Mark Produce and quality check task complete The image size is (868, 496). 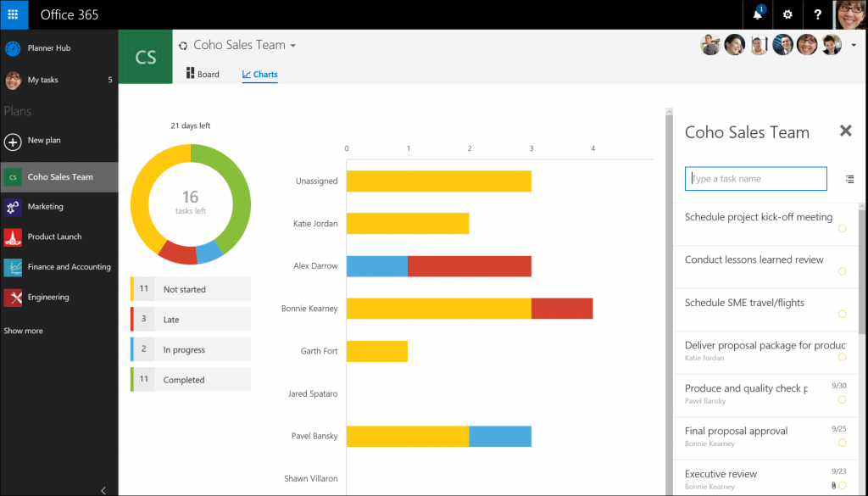pos(842,399)
